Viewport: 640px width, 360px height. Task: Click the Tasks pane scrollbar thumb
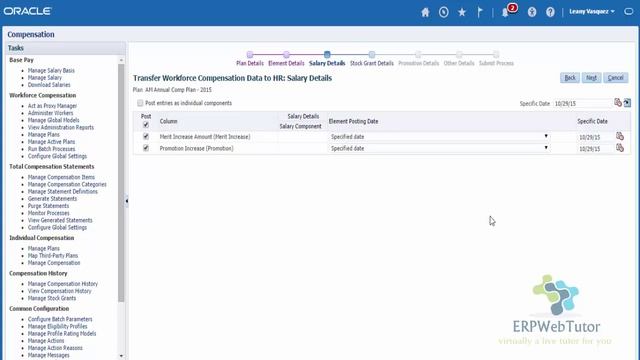pyautogui.click(x=121, y=183)
